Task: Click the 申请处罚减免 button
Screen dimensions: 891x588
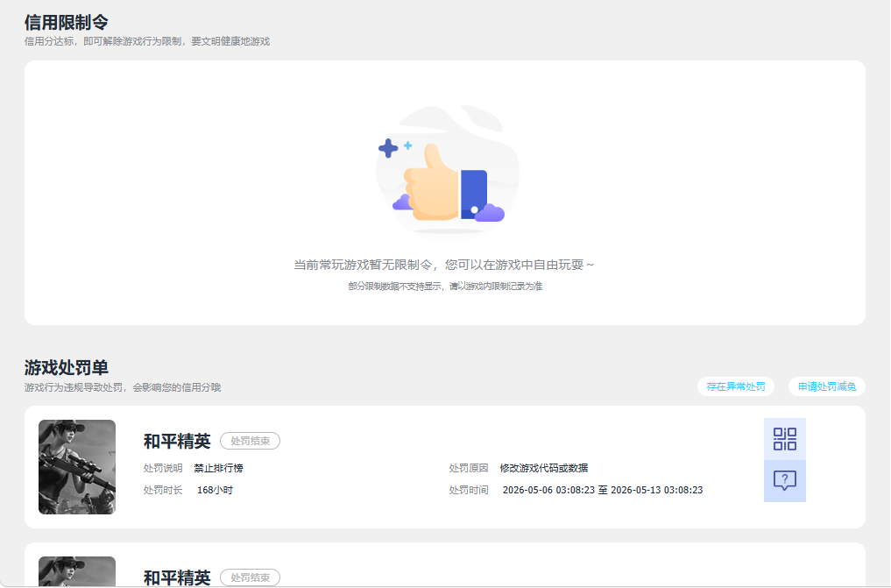Action: point(827,386)
